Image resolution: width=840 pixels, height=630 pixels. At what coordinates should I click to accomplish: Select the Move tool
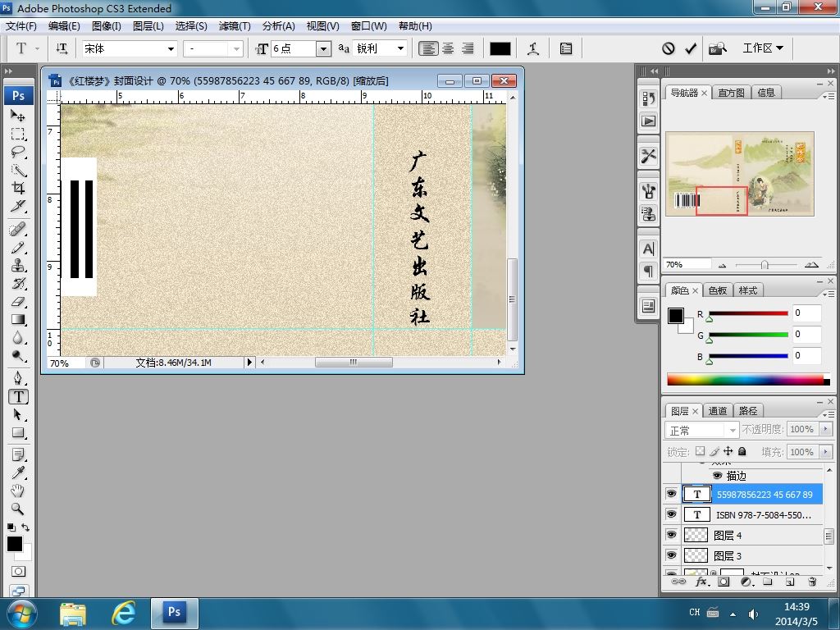pos(18,116)
